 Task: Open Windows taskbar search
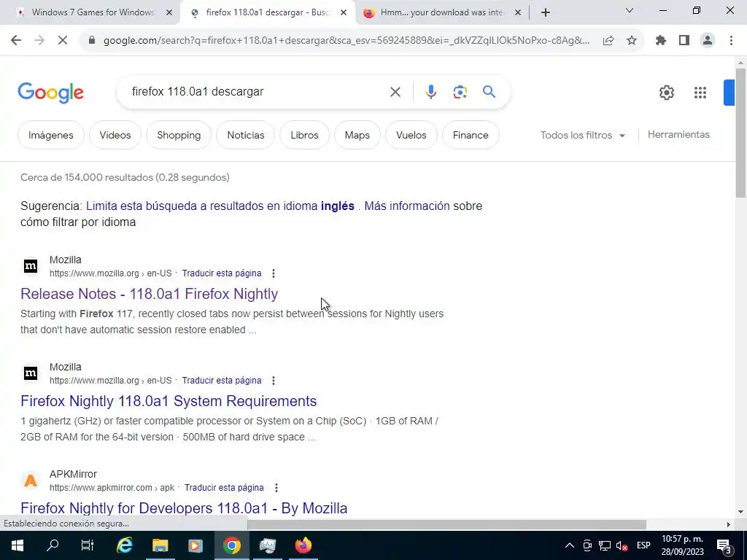53,545
